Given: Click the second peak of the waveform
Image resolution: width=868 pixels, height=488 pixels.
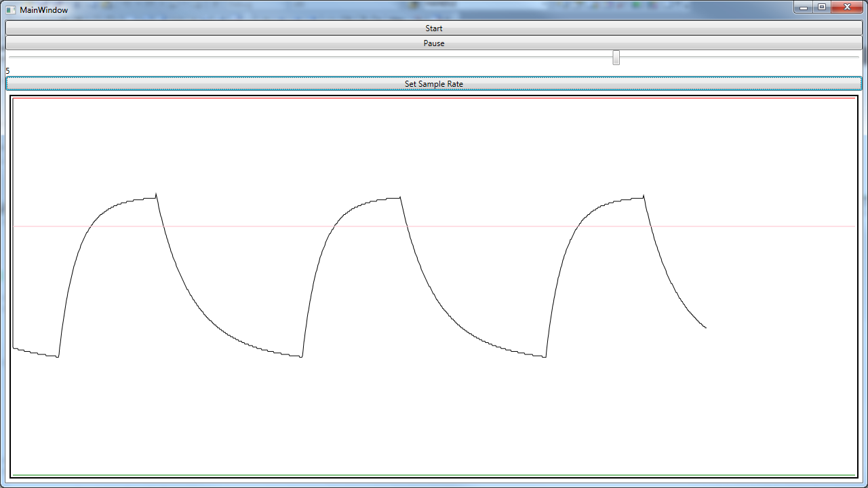Looking at the screenshot, I should (x=400, y=197).
